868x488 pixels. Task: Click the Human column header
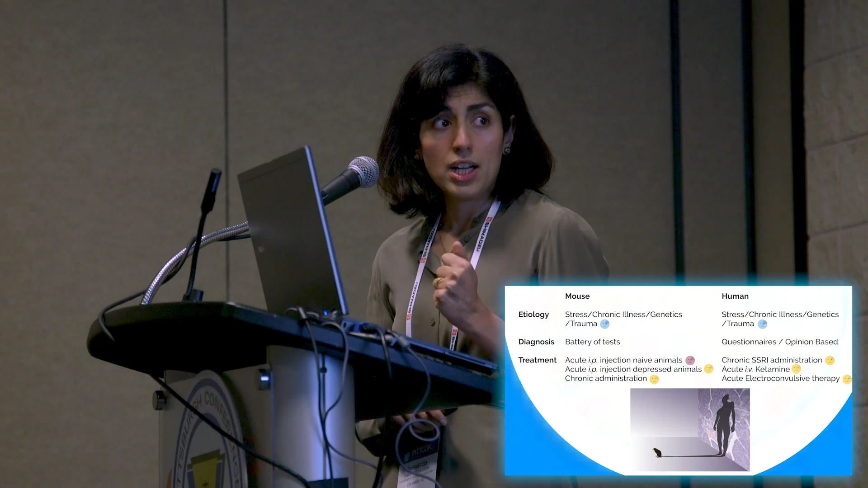coord(735,296)
